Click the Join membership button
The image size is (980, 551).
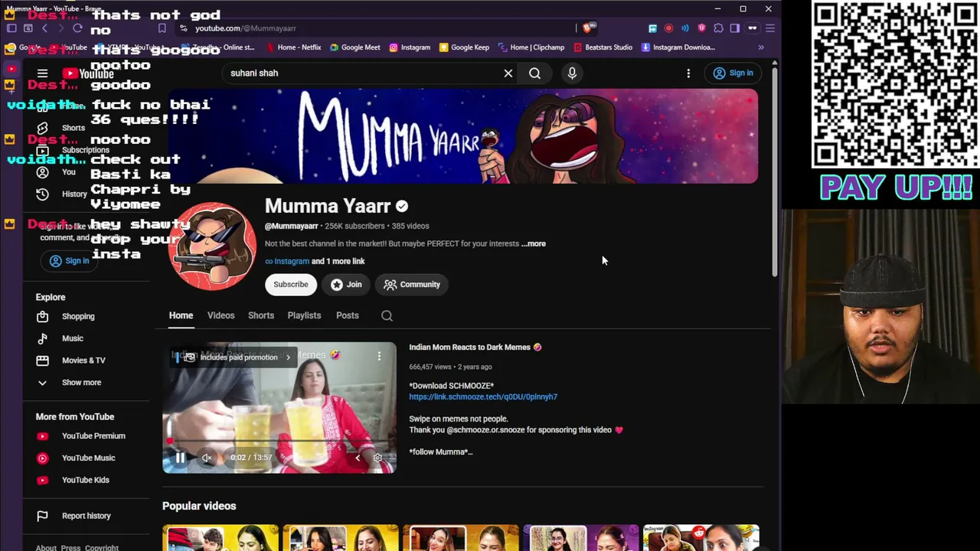tap(347, 285)
